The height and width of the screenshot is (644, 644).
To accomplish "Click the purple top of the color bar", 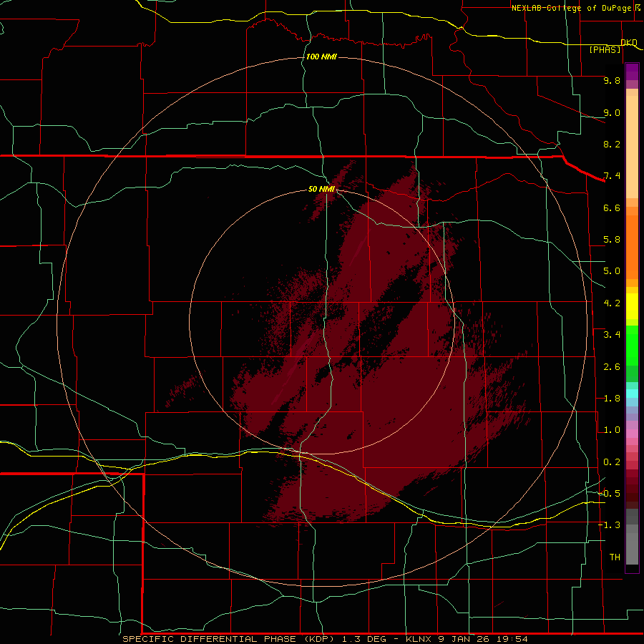I will pyautogui.click(x=632, y=72).
